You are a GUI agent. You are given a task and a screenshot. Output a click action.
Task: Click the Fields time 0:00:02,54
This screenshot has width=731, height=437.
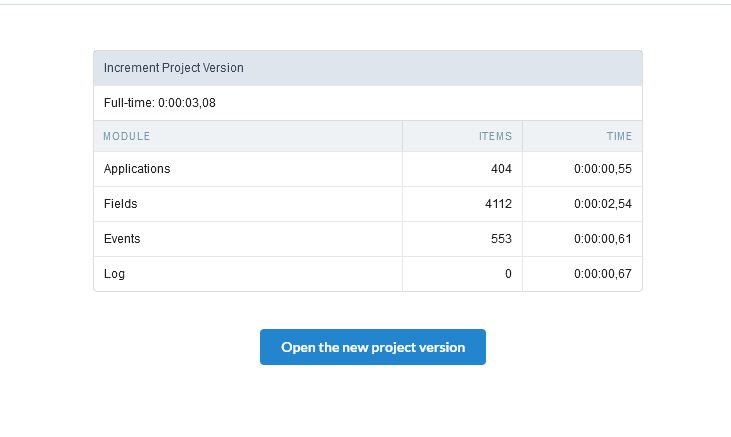[x=603, y=204]
